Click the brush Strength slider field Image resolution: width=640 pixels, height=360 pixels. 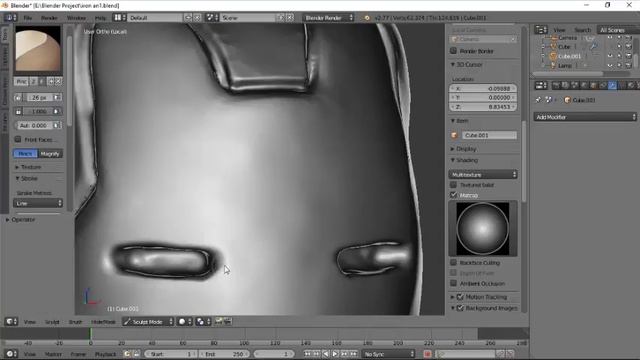click(38, 111)
